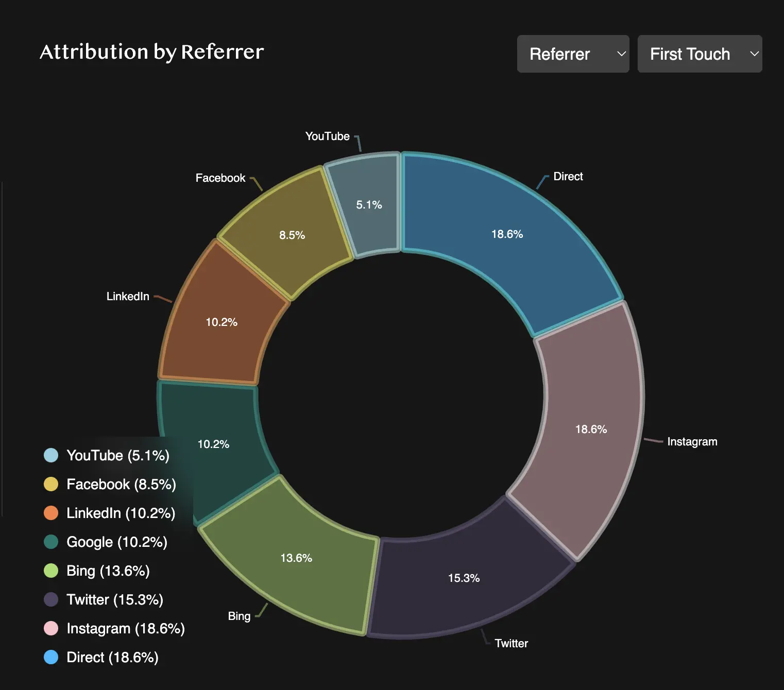Click the Bing callout label below chart
This screenshot has width=784, height=690.
point(240,616)
